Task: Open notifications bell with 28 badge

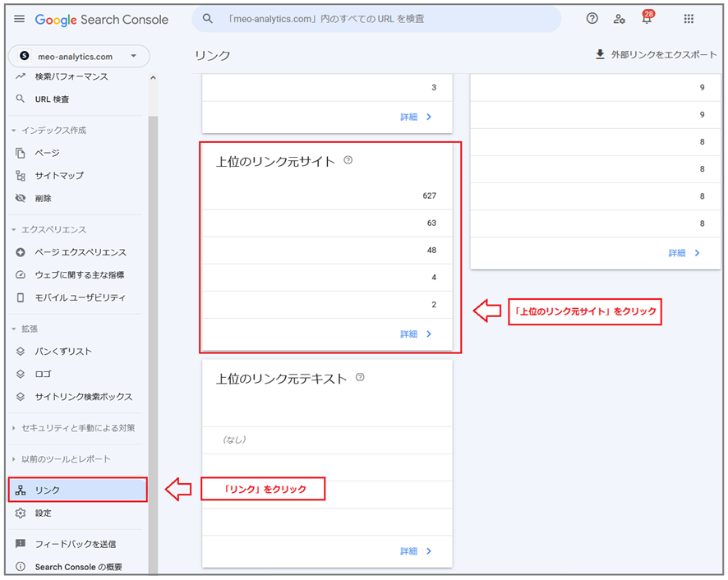Action: (x=647, y=17)
